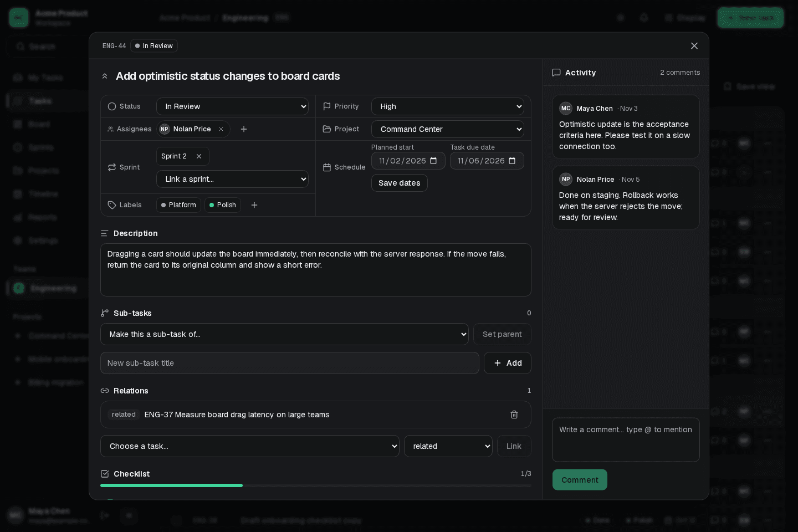The image size is (798, 532).
Task: Click inside the Description text area
Action: 316,270
